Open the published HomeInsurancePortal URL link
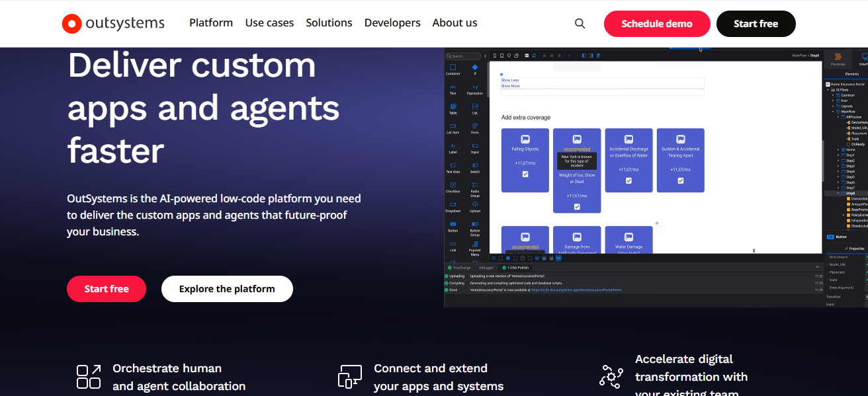 tap(576, 290)
